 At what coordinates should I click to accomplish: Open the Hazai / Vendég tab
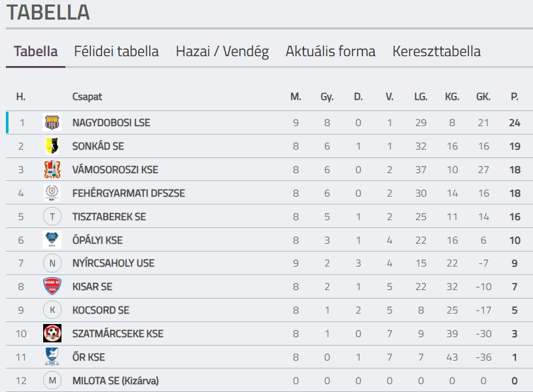pyautogui.click(x=222, y=52)
